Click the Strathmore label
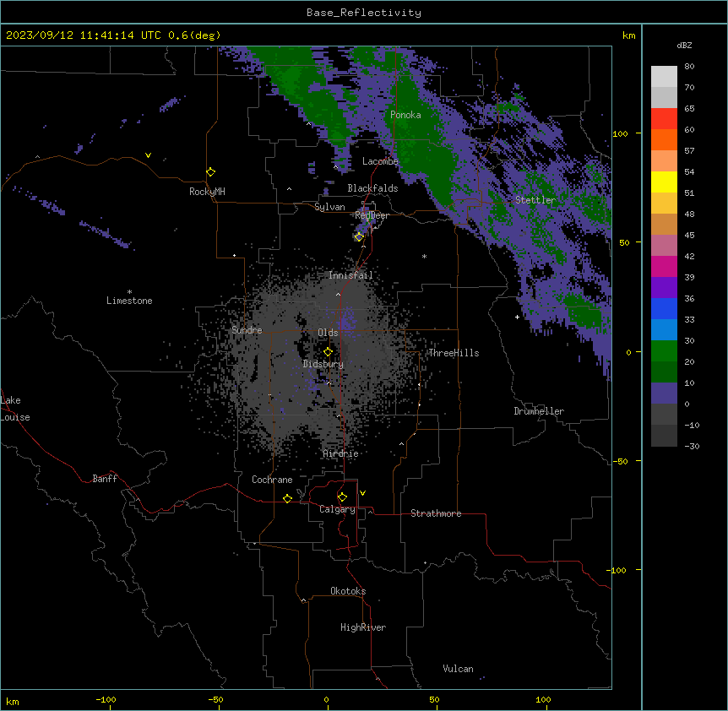This screenshot has height=711, width=728. pyautogui.click(x=436, y=513)
